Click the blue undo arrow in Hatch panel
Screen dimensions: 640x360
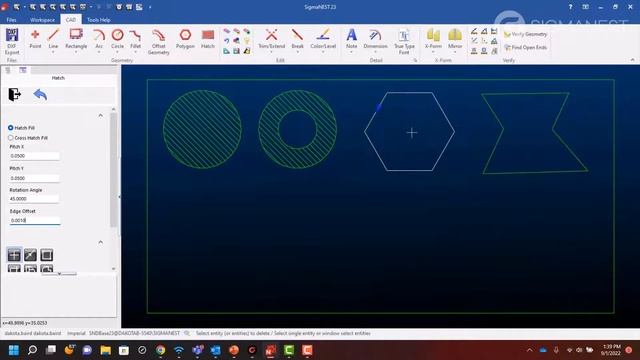(x=40, y=94)
